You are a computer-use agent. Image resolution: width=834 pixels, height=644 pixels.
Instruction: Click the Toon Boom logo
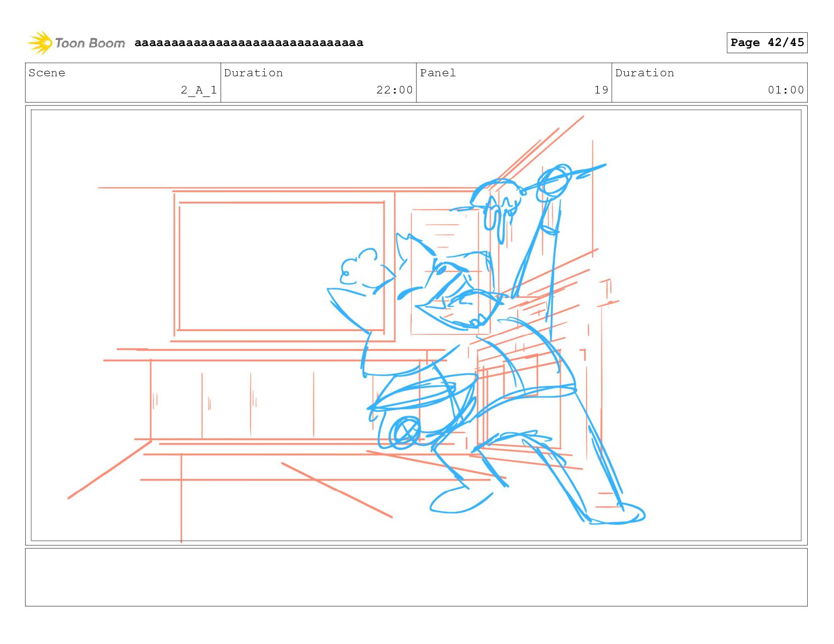click(76, 43)
